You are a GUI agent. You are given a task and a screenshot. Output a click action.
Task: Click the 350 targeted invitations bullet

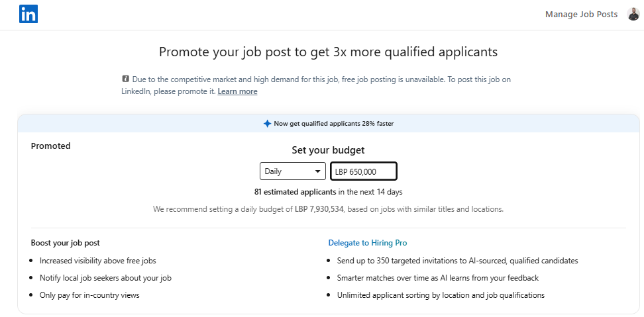pyautogui.click(x=457, y=261)
